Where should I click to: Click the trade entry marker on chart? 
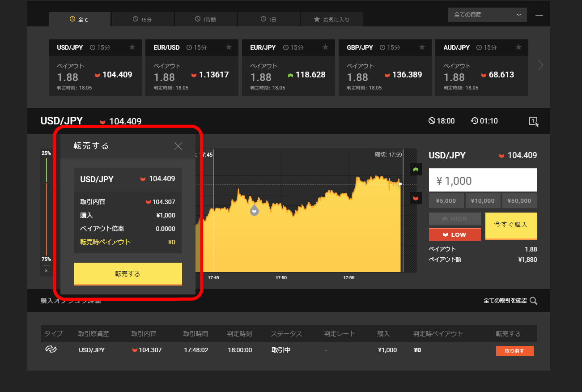(x=254, y=210)
